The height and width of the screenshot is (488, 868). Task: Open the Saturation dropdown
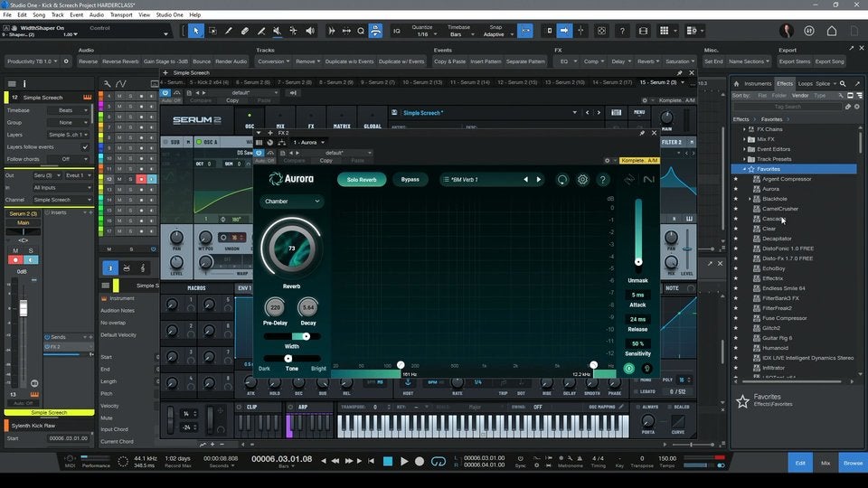pyautogui.click(x=680, y=61)
